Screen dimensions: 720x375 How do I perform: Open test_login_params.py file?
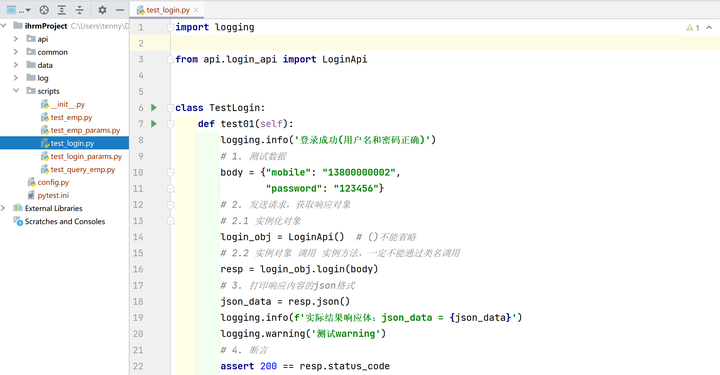(x=86, y=156)
